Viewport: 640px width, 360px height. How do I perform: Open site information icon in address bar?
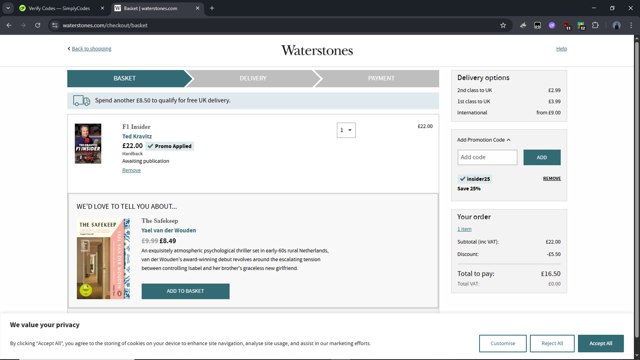pyautogui.click(x=55, y=25)
